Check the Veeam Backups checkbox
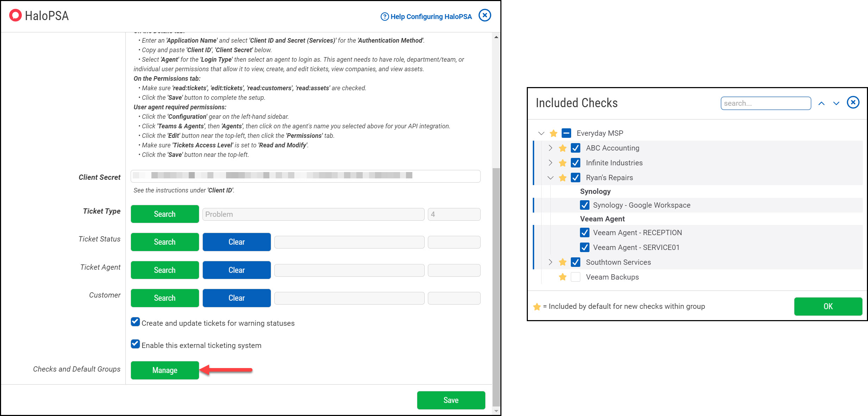868x416 pixels. (x=575, y=277)
